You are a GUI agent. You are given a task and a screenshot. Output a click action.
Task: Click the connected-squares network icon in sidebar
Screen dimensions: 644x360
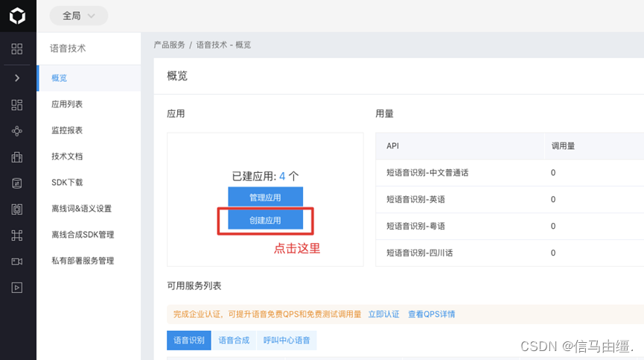tap(17, 236)
